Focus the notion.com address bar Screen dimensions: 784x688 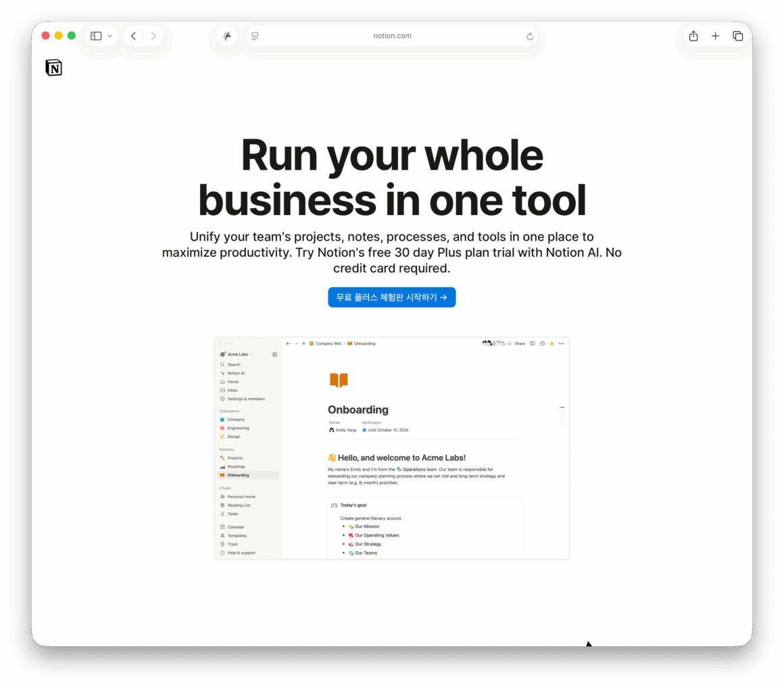coord(392,36)
